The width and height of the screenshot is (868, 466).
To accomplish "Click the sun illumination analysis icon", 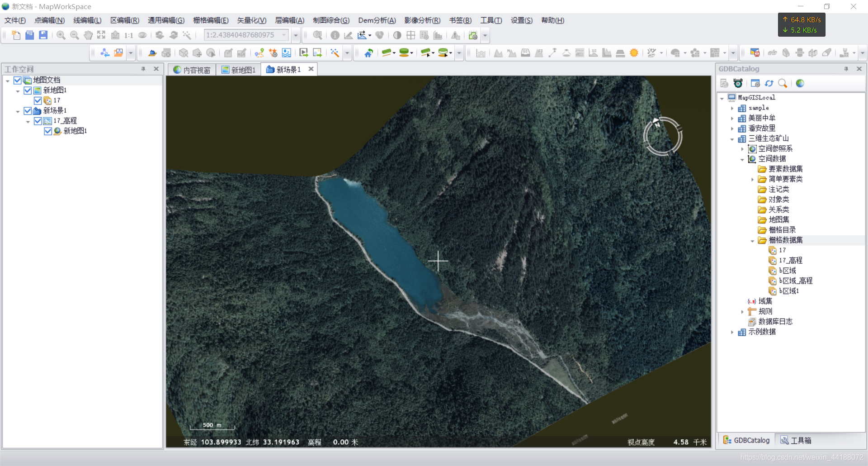I will 634,53.
